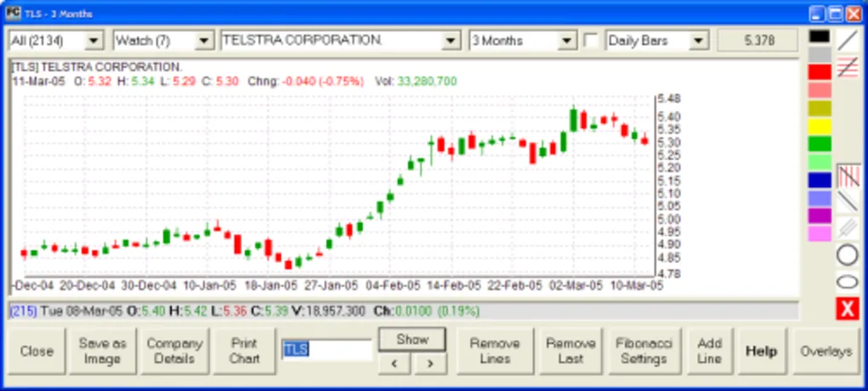Click the 02-Mar-05 date axis label
868x391 pixels.
click(576, 285)
